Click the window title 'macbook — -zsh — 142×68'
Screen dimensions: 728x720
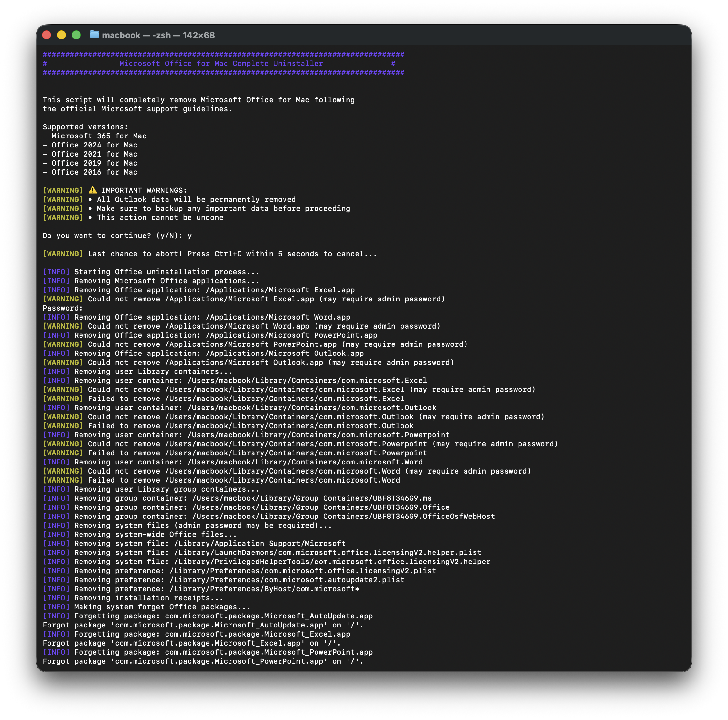tap(158, 35)
